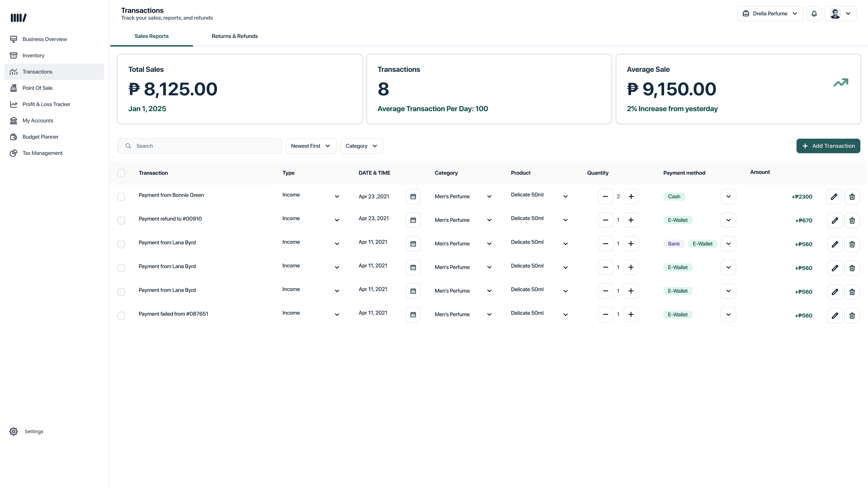Increase quantity for Bonnie Green payment
Screen dimensions: 868x488
pyautogui.click(x=631, y=197)
